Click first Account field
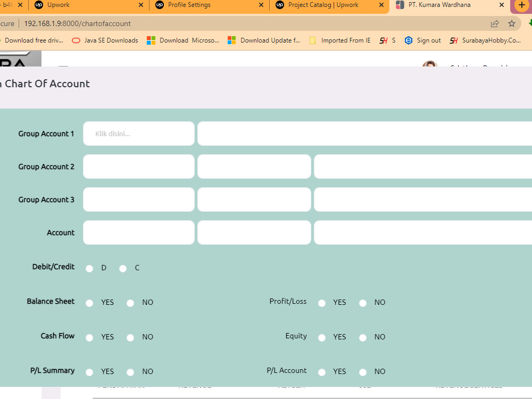Image resolution: width=532 pixels, height=399 pixels. point(139,232)
